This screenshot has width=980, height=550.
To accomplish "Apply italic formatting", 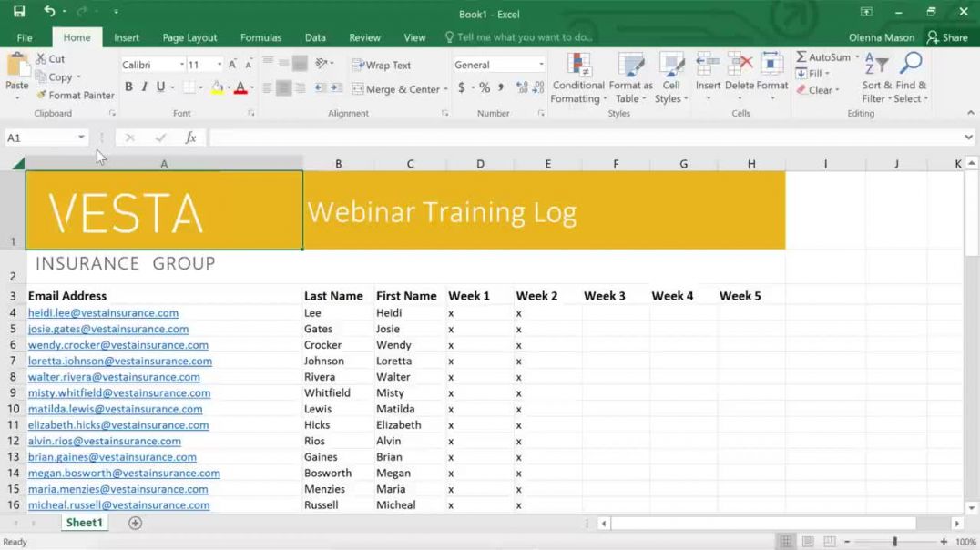I will (x=145, y=87).
